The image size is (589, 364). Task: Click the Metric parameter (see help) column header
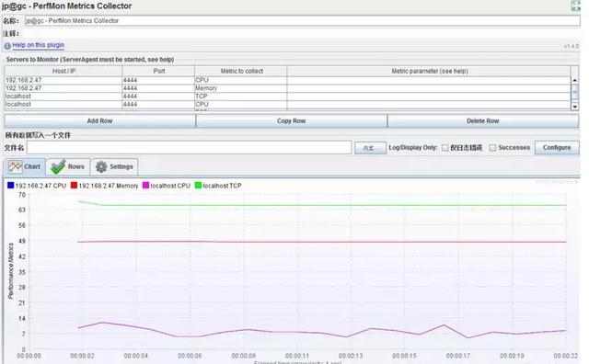429,71
